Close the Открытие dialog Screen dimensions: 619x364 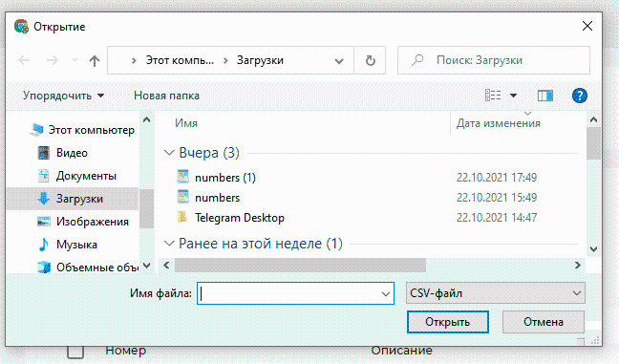587,27
